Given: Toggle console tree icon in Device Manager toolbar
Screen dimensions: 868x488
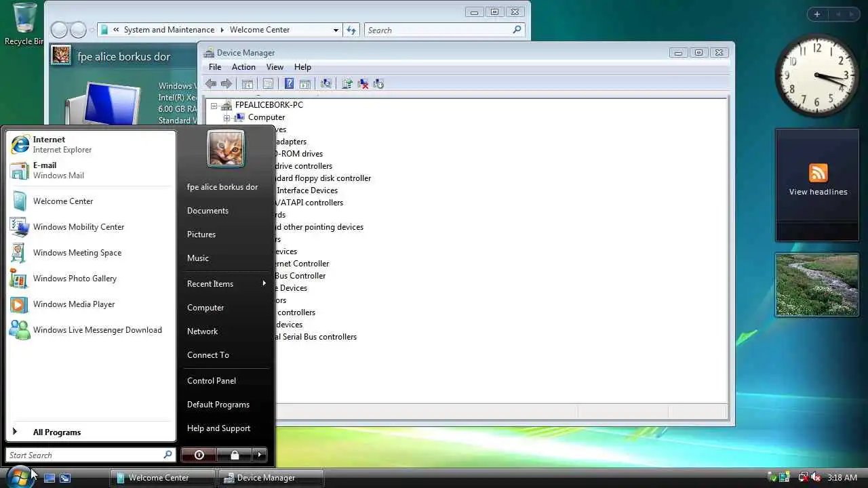Looking at the screenshot, I should coord(248,84).
